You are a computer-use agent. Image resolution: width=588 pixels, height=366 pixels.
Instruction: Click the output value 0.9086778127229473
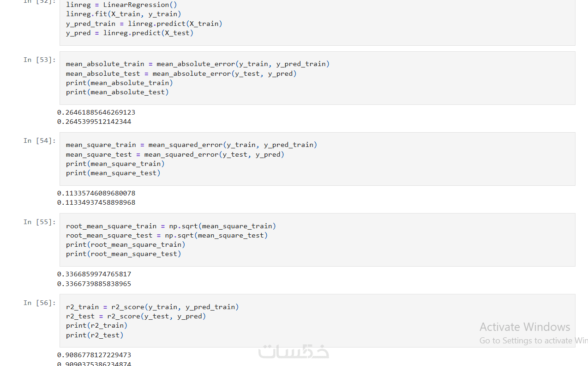94,355
